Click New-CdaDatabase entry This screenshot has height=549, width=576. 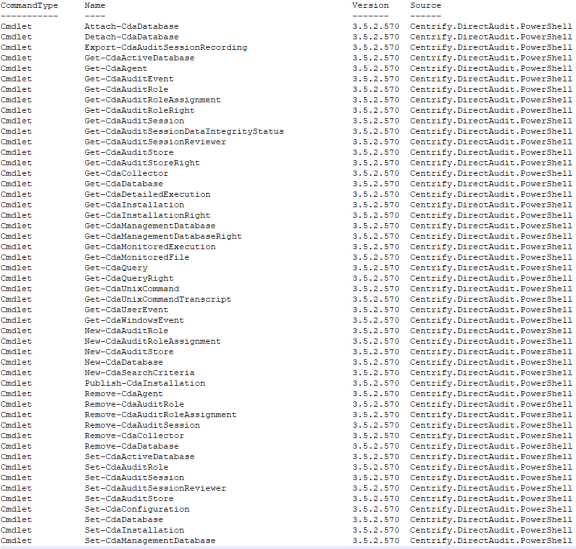point(124,362)
